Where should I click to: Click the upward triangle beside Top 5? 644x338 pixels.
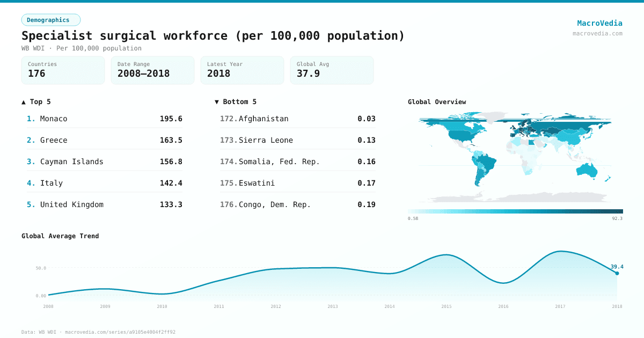point(23,101)
